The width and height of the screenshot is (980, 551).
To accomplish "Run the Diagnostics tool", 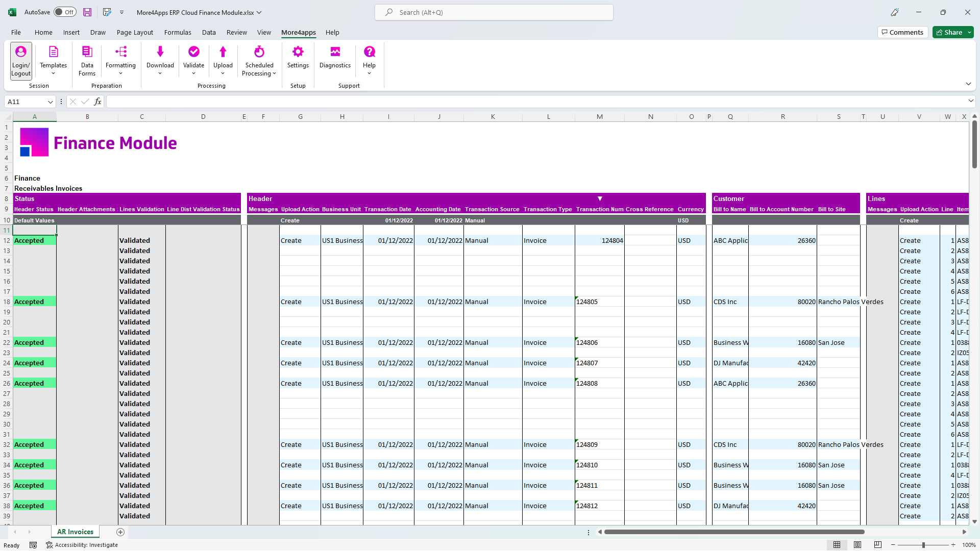I will 335,57.
